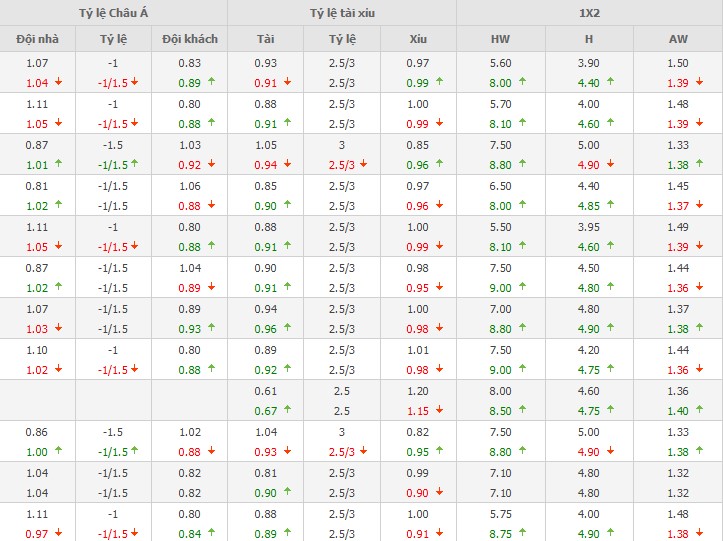The height and width of the screenshot is (541, 723).
Task: Click the green up arrow next to 4.85
Action: (609, 206)
